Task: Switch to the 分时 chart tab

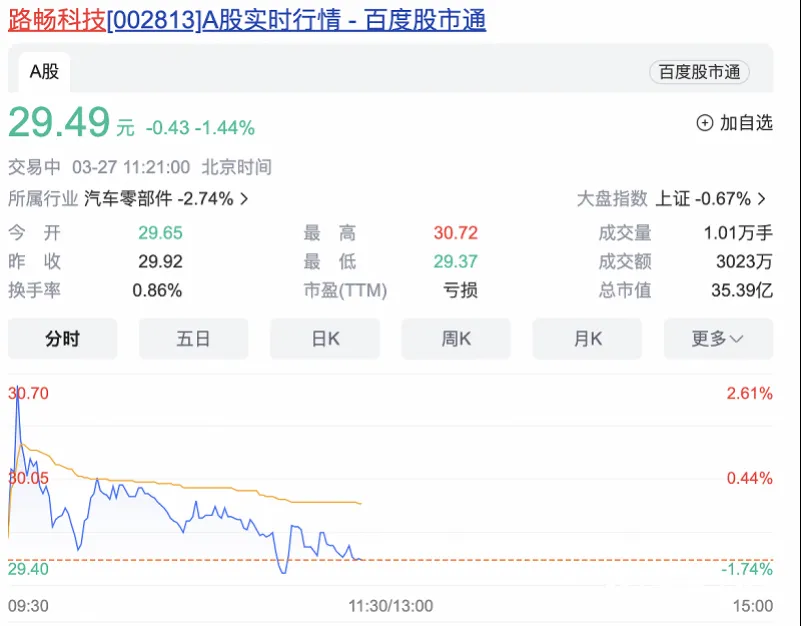Action: [x=62, y=339]
